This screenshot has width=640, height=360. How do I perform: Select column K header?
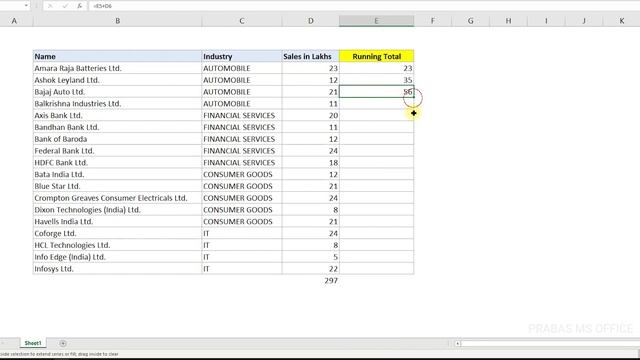(621, 21)
